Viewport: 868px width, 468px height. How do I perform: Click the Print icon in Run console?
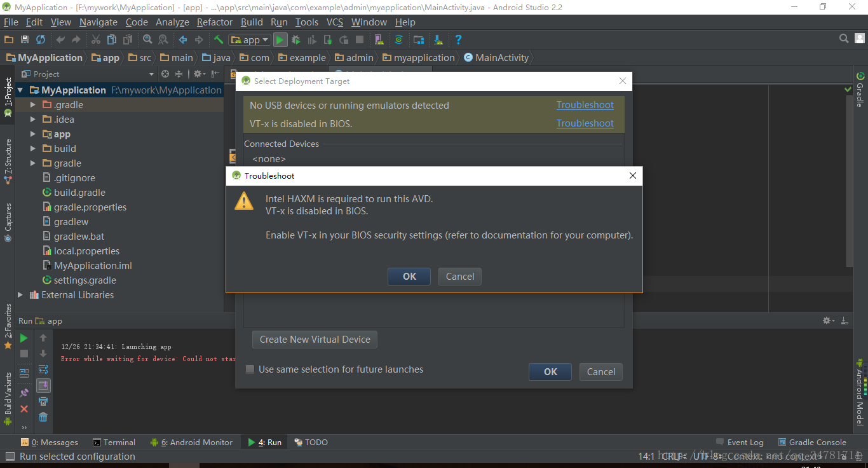tap(43, 401)
